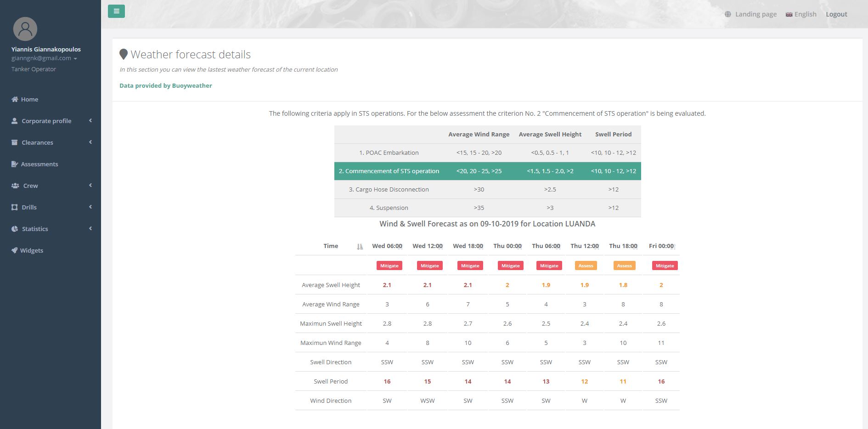The height and width of the screenshot is (429, 868).
Task: Click the Landing page globe link
Action: click(751, 14)
